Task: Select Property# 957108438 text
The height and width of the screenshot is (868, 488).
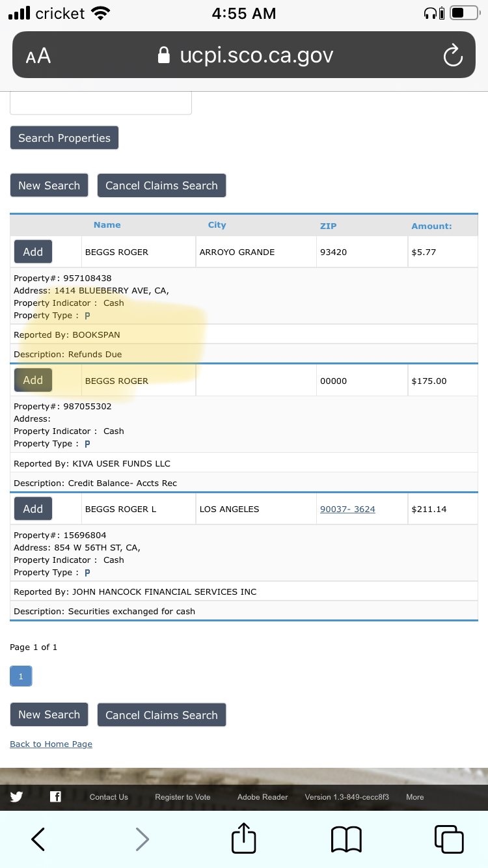Action: click(62, 278)
